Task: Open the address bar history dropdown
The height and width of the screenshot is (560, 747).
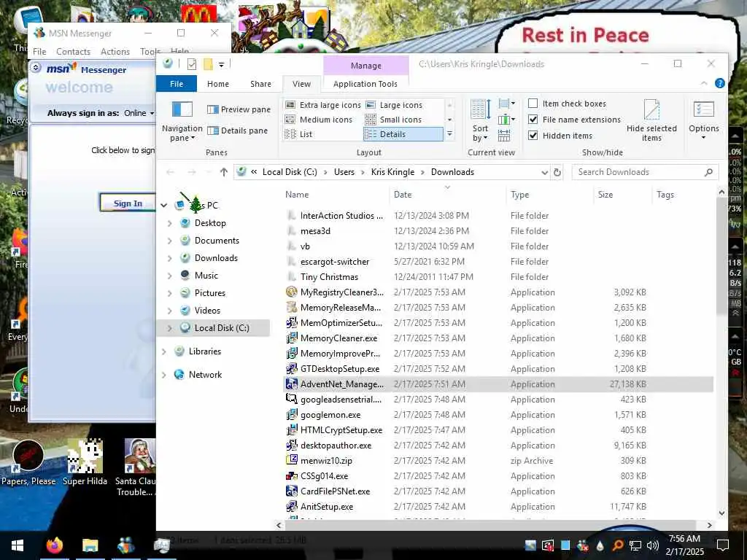Action: click(x=544, y=172)
